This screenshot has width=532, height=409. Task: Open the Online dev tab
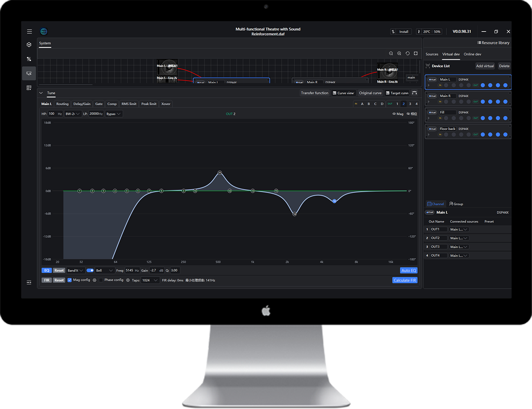472,54
